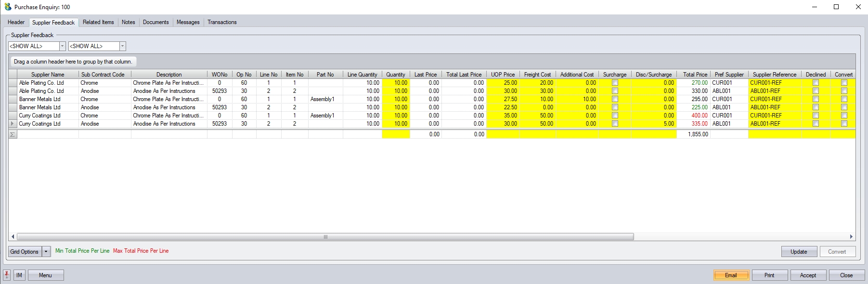The width and height of the screenshot is (868, 284).
Task: Expand the second SHOW ALL filter dropdown
Action: click(x=122, y=46)
